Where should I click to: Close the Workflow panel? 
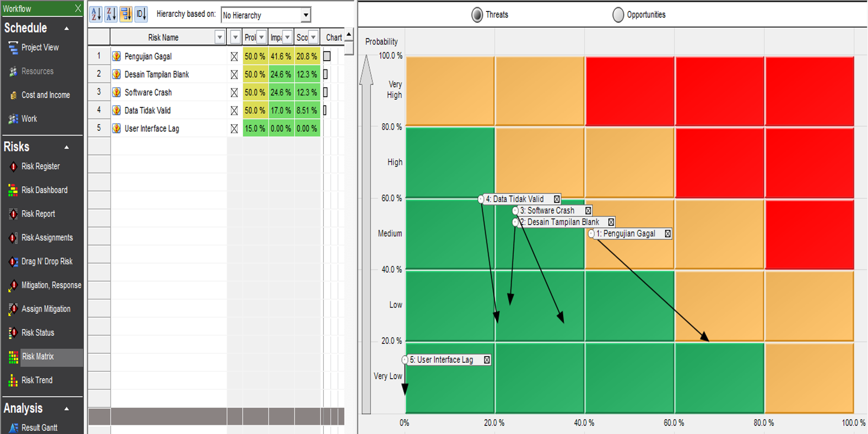pos(78,8)
